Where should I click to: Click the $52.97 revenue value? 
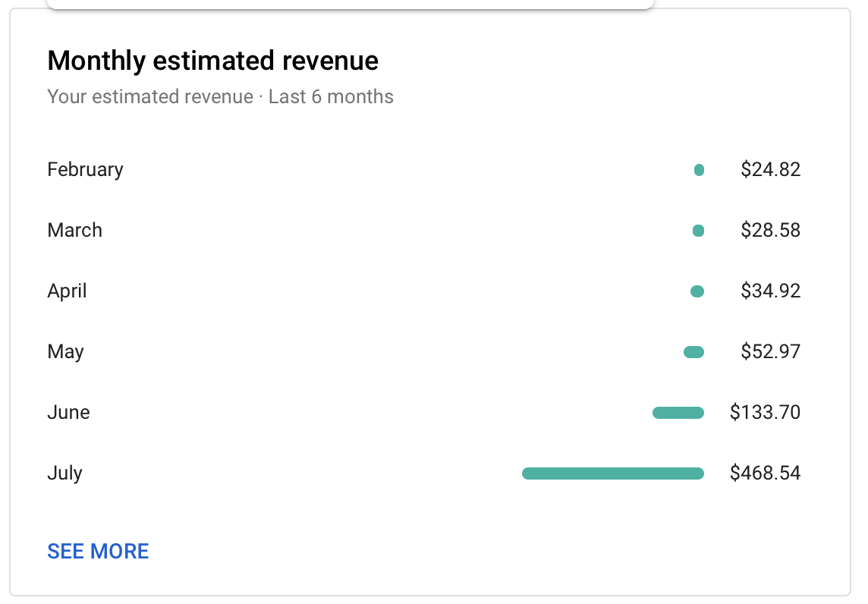771,351
